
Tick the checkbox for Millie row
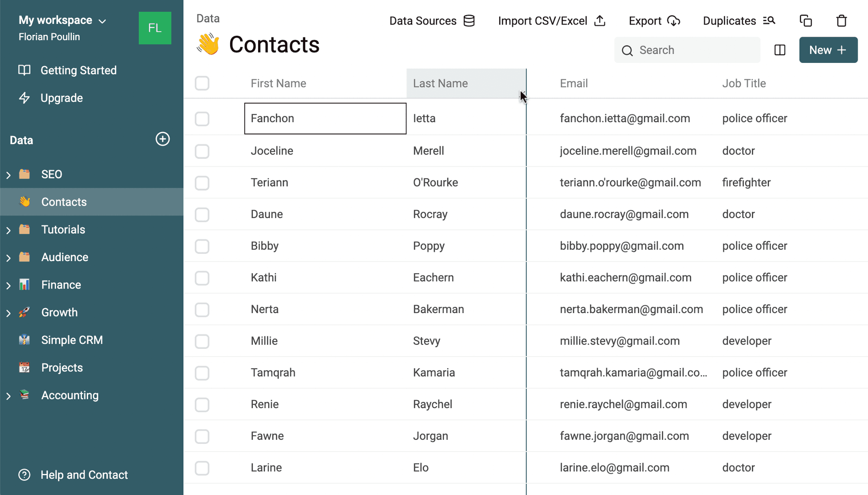point(202,341)
